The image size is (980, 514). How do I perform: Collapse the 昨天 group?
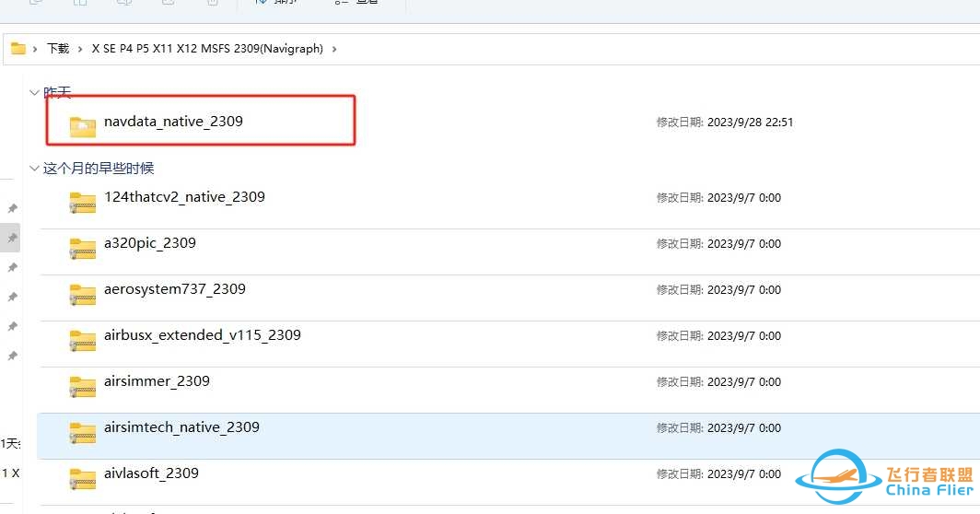tap(34, 92)
